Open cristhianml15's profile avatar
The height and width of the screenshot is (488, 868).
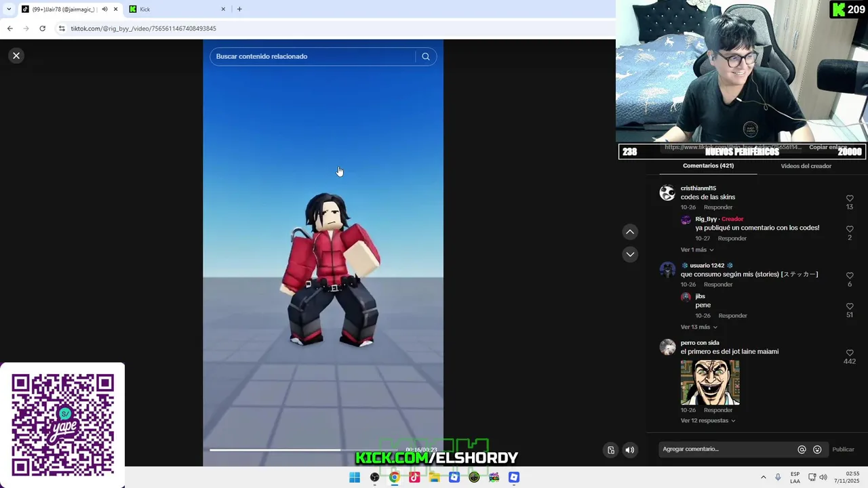(x=668, y=193)
